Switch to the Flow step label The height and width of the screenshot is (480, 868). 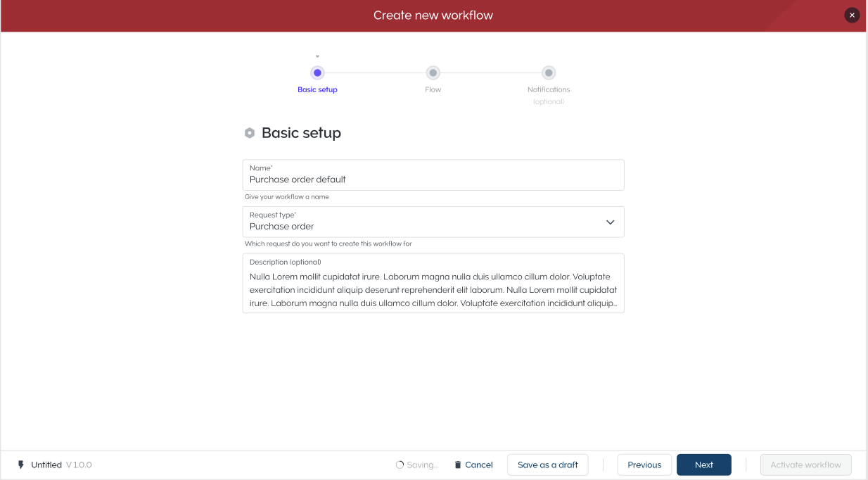433,90
